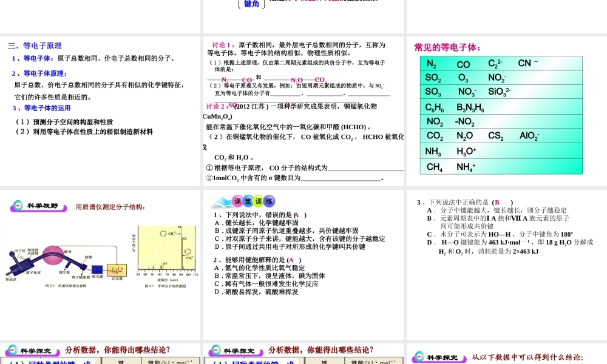Click the 常见的等电子体 heading

pos(448,48)
